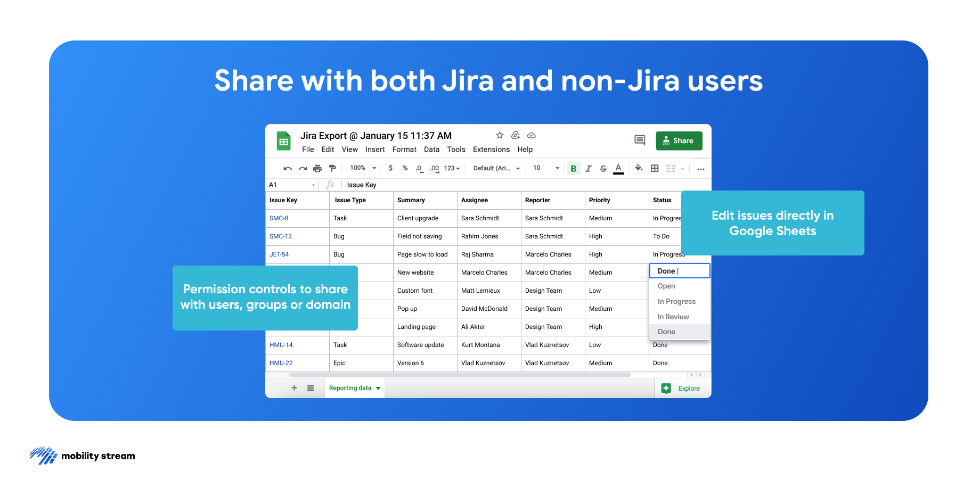Open the HMU-22 issue link
Screen dimensions: 980x479
(281, 363)
